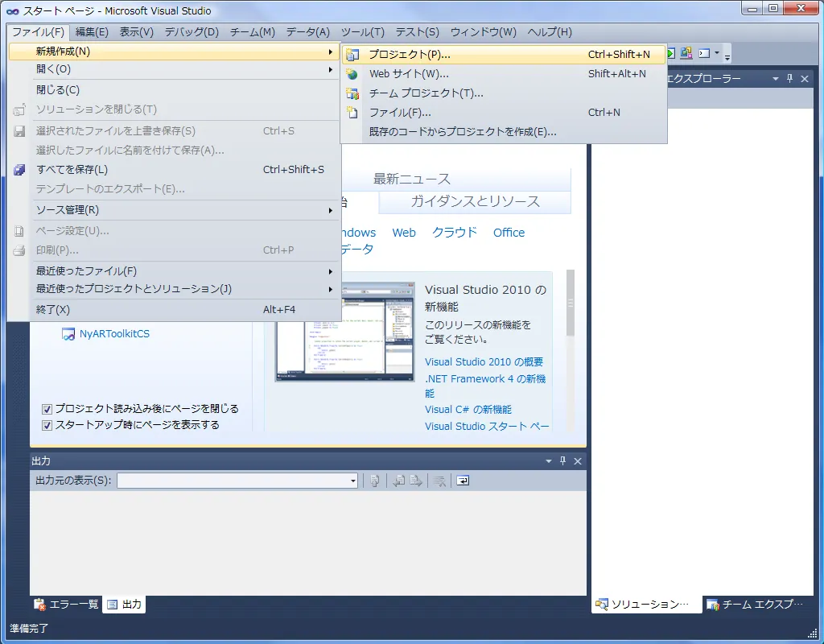The image size is (824, 644).
Task: Toggle word wrap icon in 出力 toolbar
Action: (463, 481)
